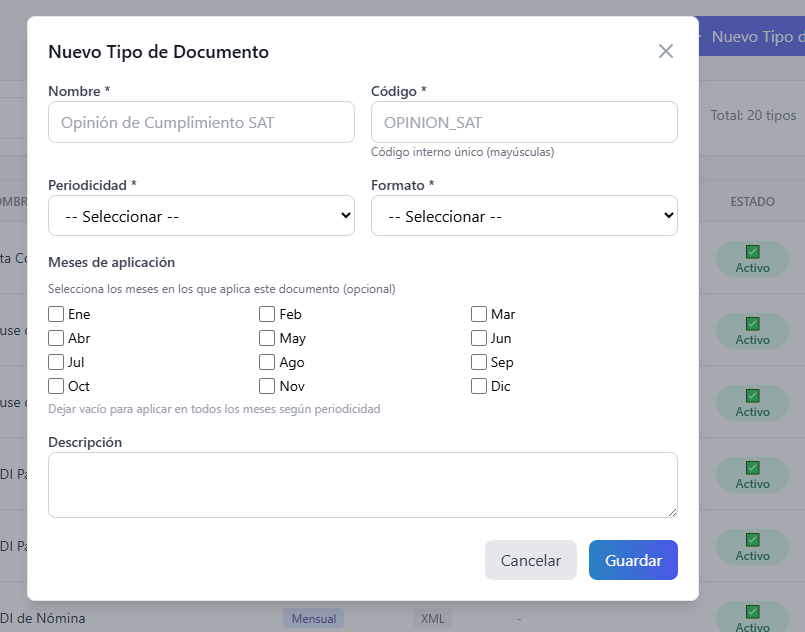Select the Nov month checkbox
805x632 pixels.
(x=267, y=386)
